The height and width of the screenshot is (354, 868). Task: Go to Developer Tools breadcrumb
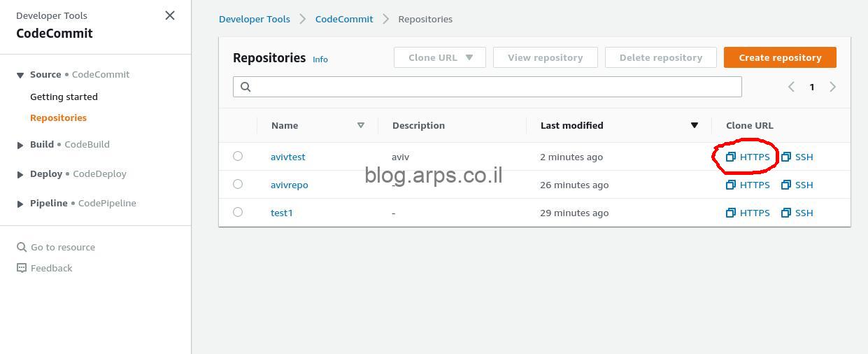(x=255, y=19)
